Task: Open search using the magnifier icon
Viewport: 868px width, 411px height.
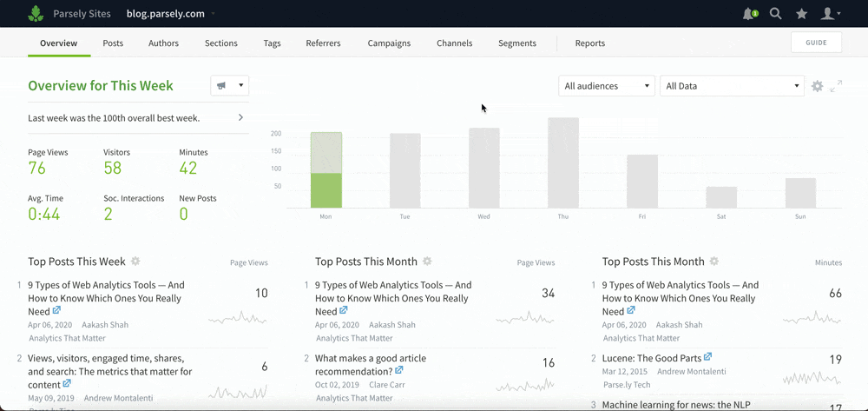Action: click(775, 14)
